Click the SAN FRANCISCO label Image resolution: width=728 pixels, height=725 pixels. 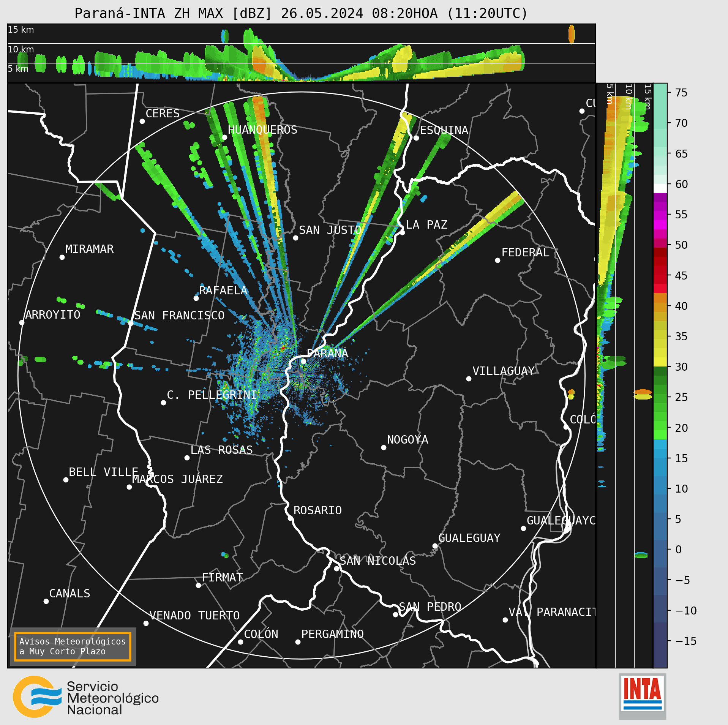179,316
